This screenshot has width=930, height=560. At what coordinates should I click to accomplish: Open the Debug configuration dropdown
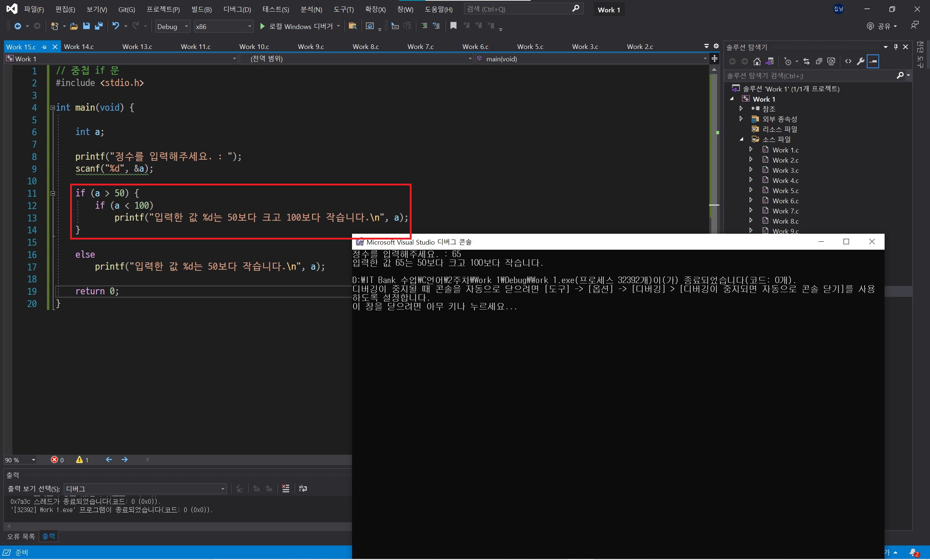(x=173, y=26)
